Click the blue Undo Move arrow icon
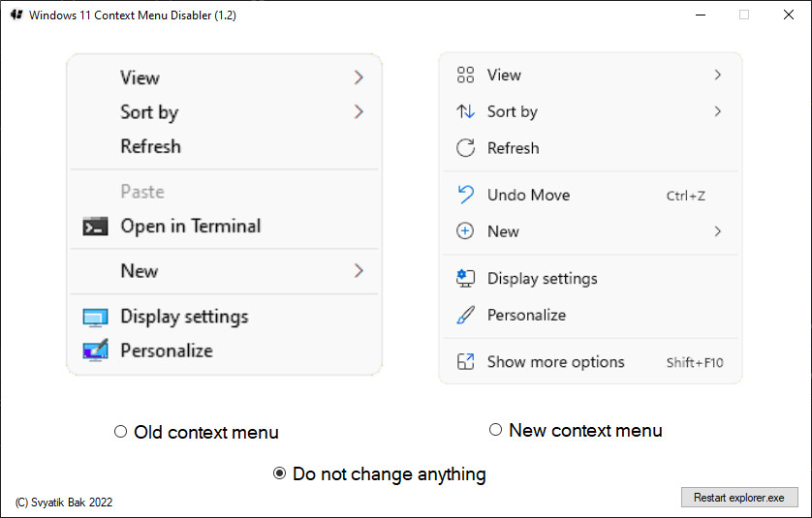Screen dimensions: 812x518 465,195
